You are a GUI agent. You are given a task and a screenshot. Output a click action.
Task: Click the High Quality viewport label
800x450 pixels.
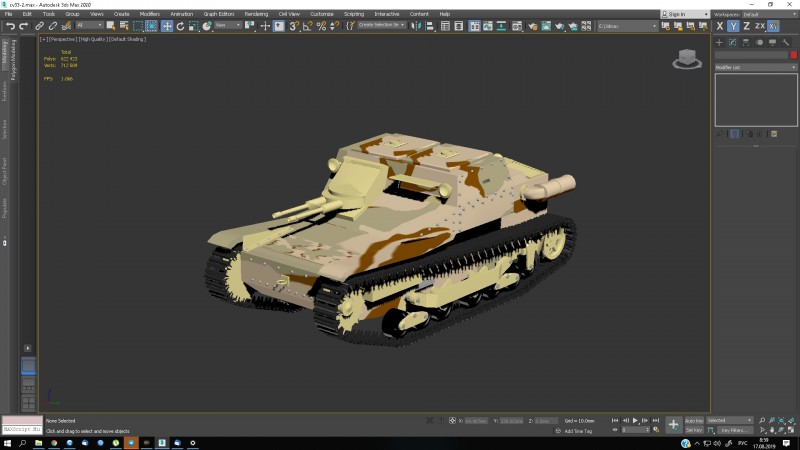[93, 39]
